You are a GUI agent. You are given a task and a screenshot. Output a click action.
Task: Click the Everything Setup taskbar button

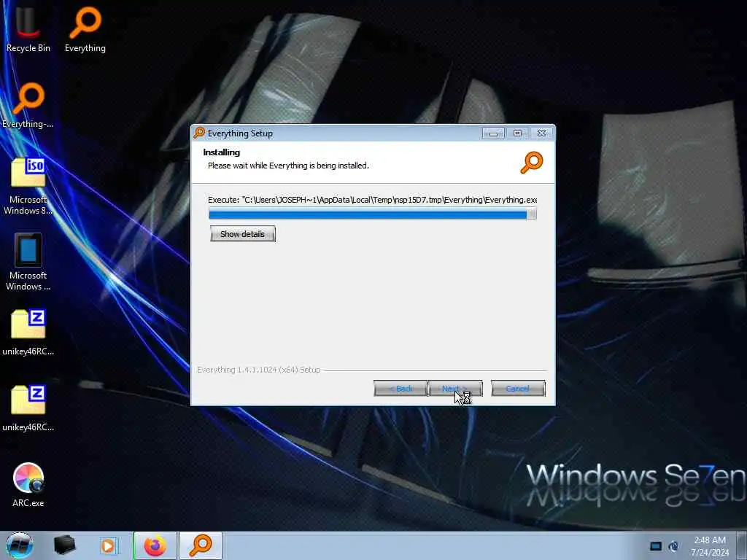201,545
